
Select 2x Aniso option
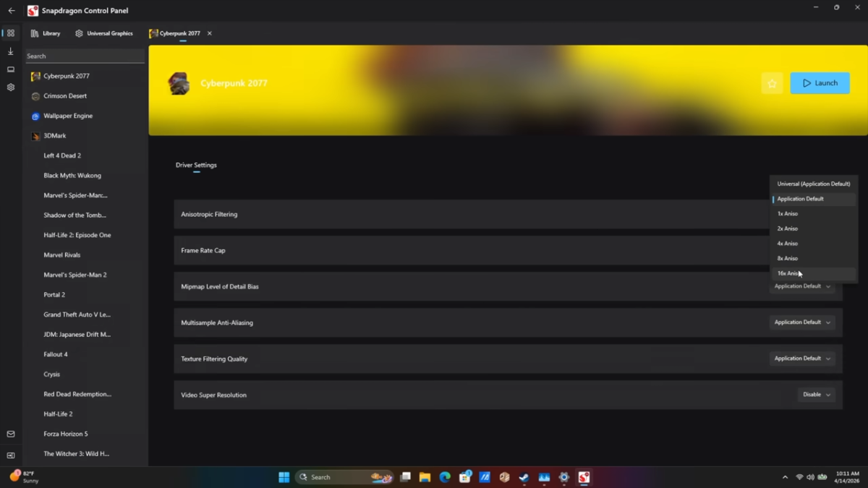pyautogui.click(x=814, y=228)
